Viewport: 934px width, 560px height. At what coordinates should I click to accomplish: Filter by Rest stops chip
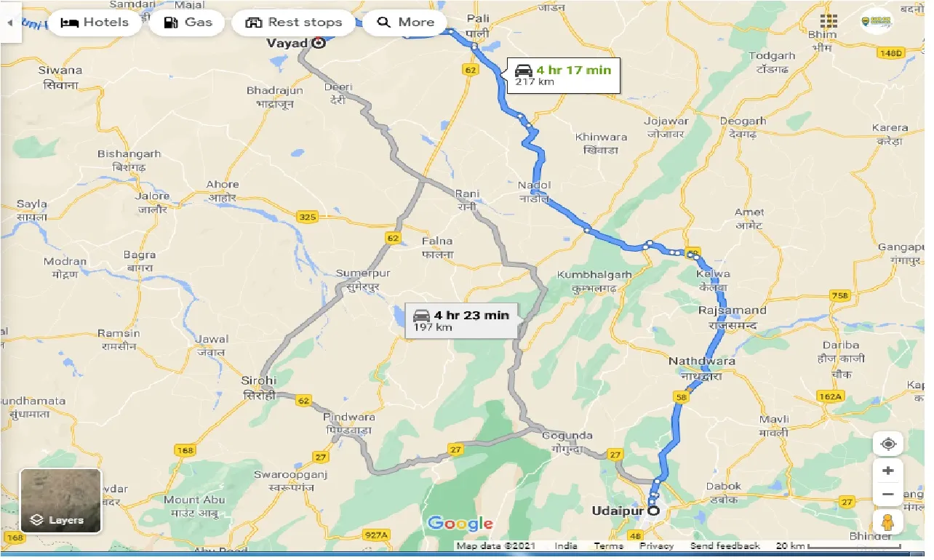[x=294, y=23]
